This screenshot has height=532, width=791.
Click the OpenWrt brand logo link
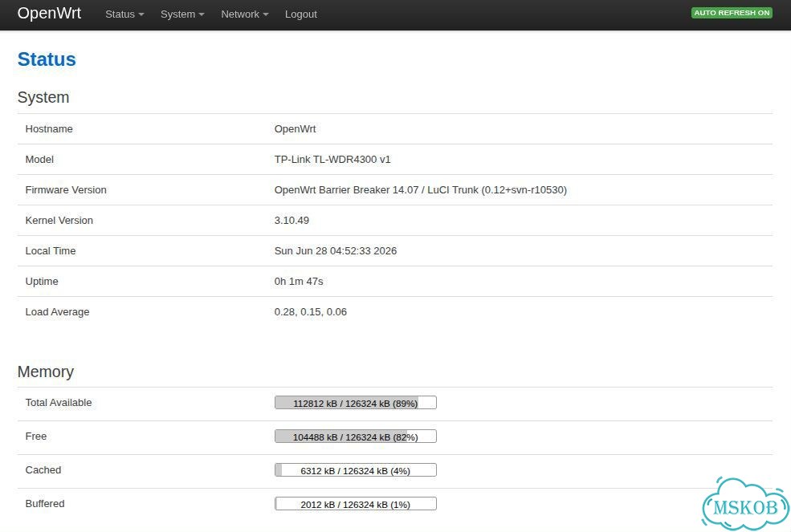point(49,13)
